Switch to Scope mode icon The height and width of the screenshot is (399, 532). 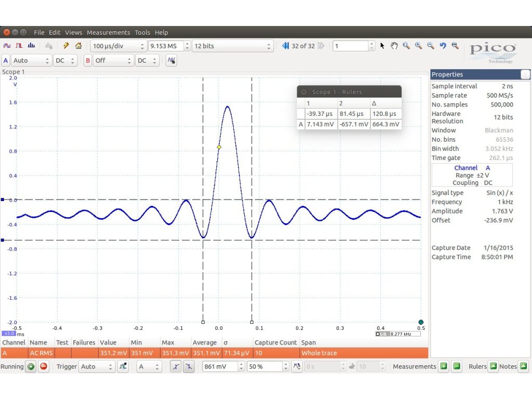point(7,46)
